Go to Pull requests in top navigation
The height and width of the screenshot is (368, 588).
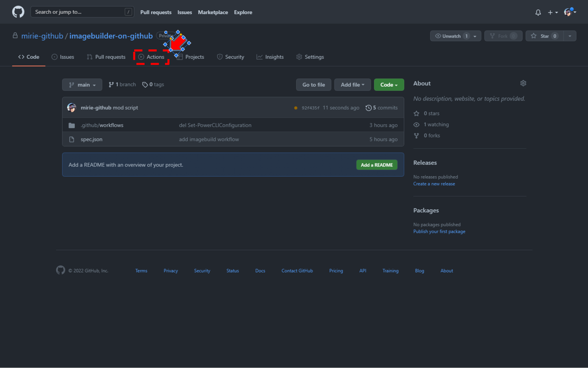tap(156, 12)
